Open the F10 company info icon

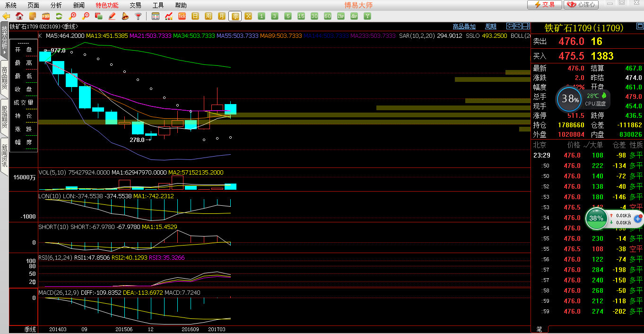click(x=46, y=16)
